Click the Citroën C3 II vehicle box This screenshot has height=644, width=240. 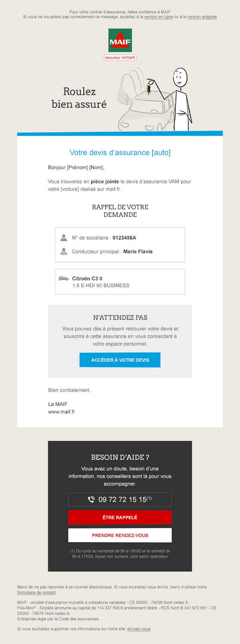coord(120,282)
